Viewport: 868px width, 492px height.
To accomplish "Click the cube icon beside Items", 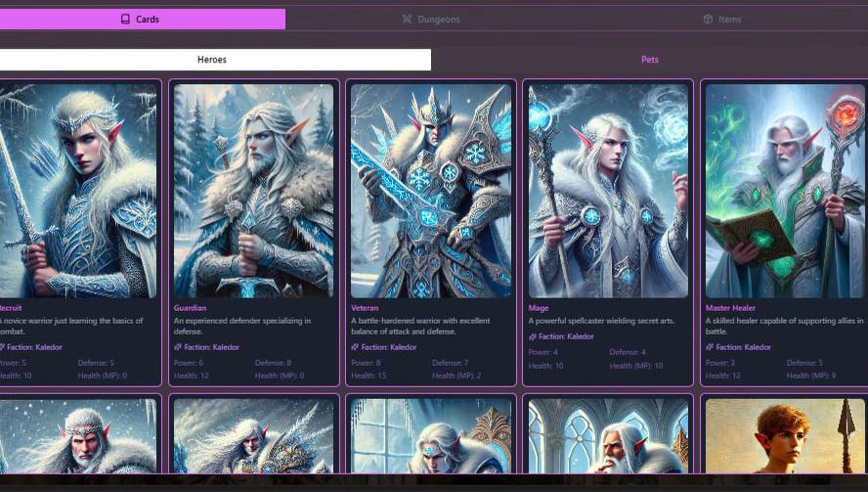I will [x=708, y=20].
